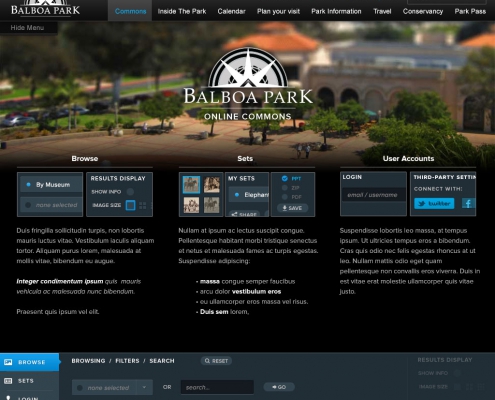Click the Reset button in filter bar
This screenshot has width=495, height=400.
click(216, 361)
